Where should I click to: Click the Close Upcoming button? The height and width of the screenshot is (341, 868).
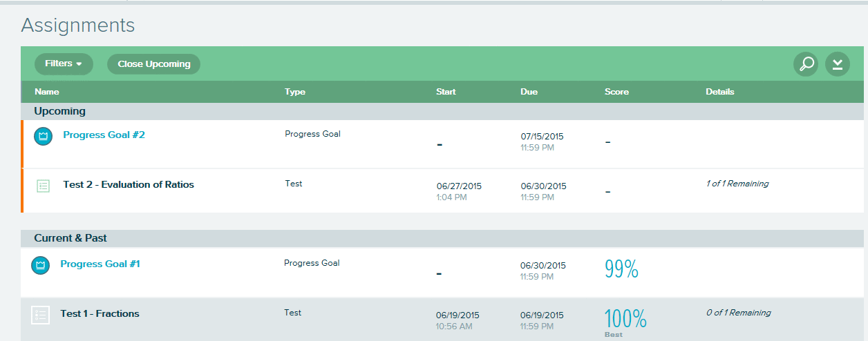coord(153,64)
